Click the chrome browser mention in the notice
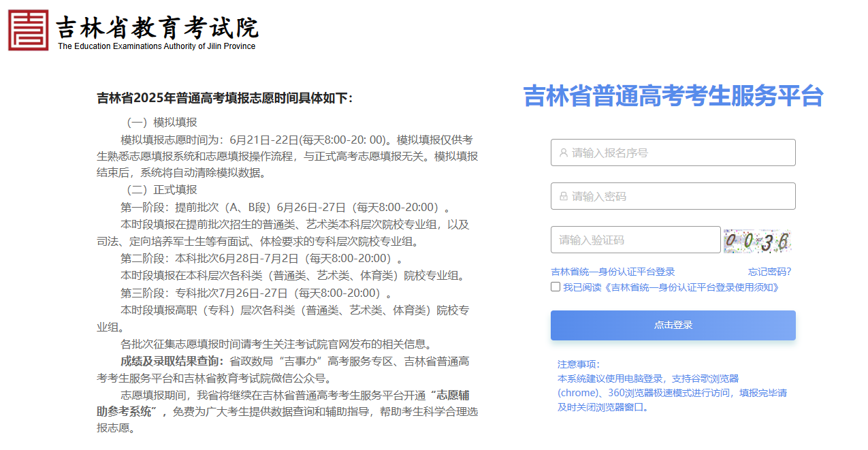This screenshot has width=868, height=450. point(578,393)
